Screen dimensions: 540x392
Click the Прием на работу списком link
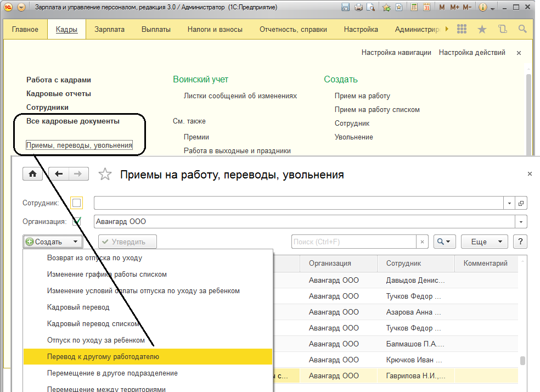pyautogui.click(x=377, y=110)
